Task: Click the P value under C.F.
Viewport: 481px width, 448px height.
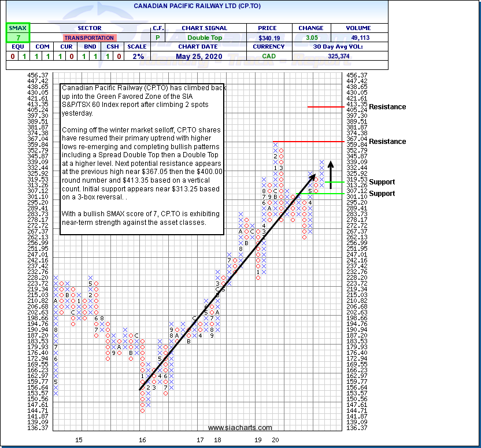Action: tap(157, 38)
